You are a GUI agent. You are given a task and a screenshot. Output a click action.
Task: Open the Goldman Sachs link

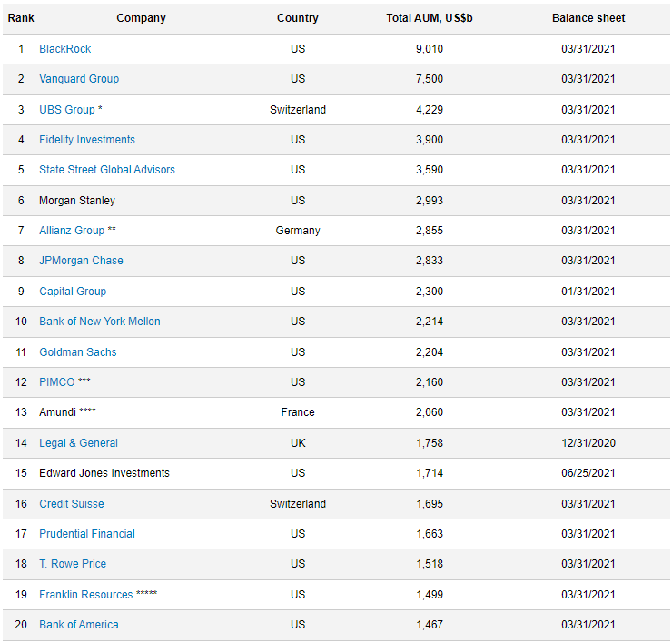pyautogui.click(x=78, y=352)
